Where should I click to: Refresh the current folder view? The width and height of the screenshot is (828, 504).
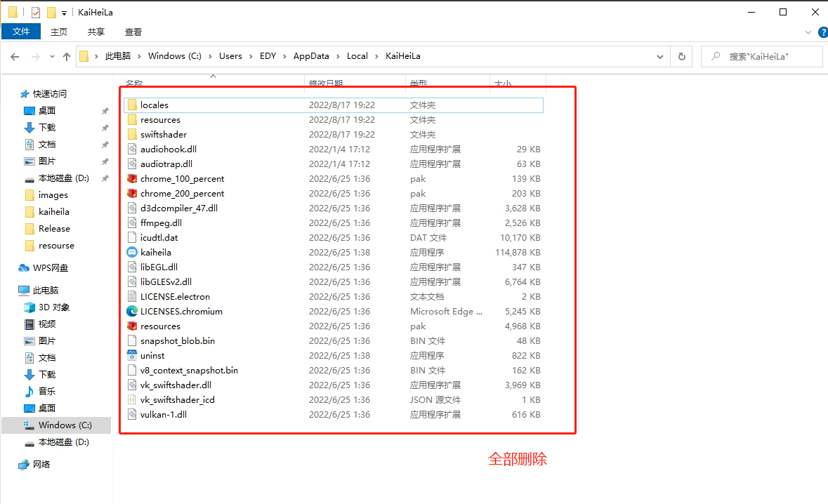(x=682, y=56)
